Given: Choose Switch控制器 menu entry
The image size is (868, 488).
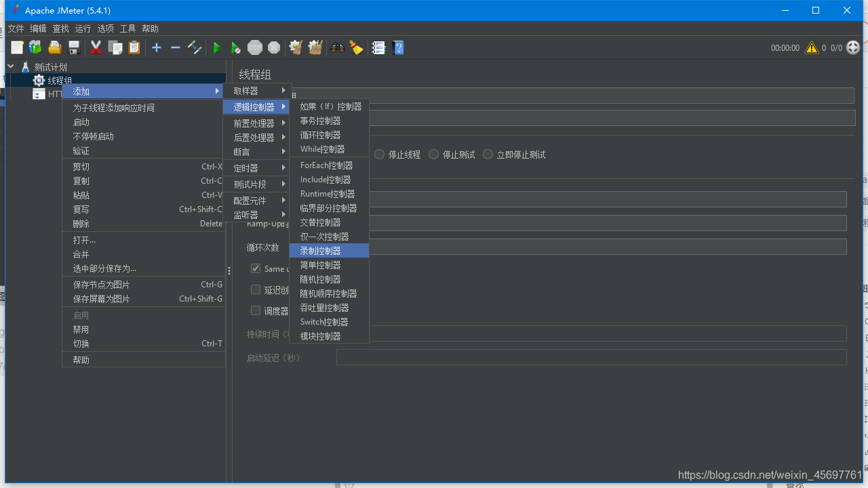Looking at the screenshot, I should point(329,322).
